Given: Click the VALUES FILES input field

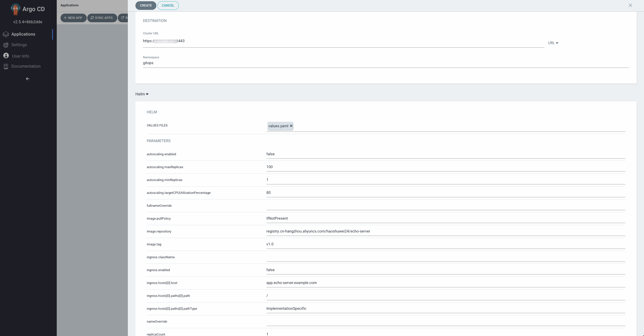Looking at the screenshot, I should pyautogui.click(x=454, y=126).
